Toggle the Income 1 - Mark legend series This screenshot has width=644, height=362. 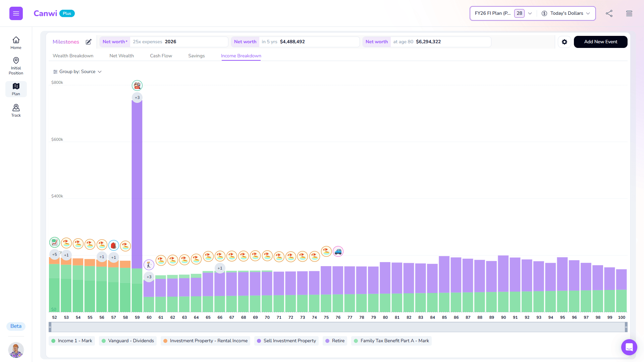point(71,341)
